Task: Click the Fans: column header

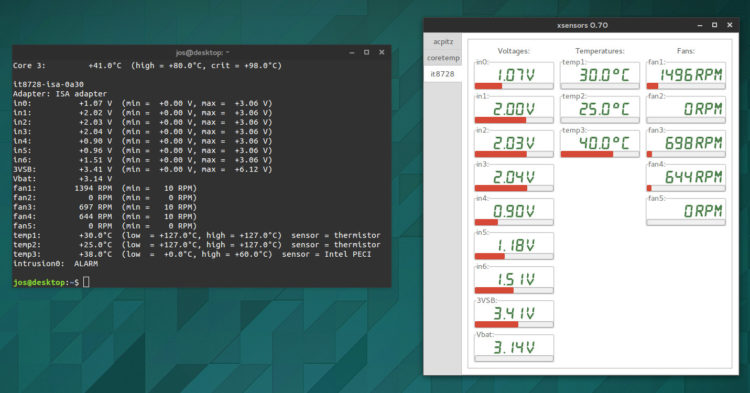Action: 686,51
